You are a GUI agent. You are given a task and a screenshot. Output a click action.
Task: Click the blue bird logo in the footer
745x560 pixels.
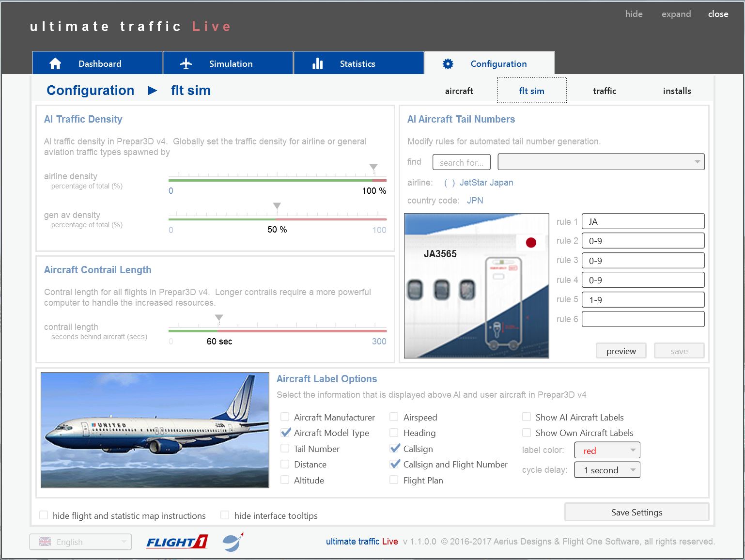pos(233,542)
